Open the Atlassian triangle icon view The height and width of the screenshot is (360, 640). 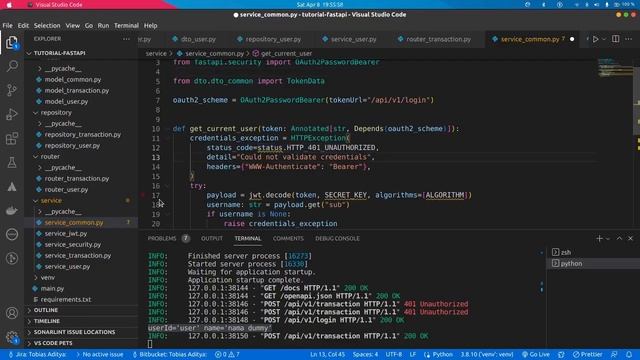(12, 187)
